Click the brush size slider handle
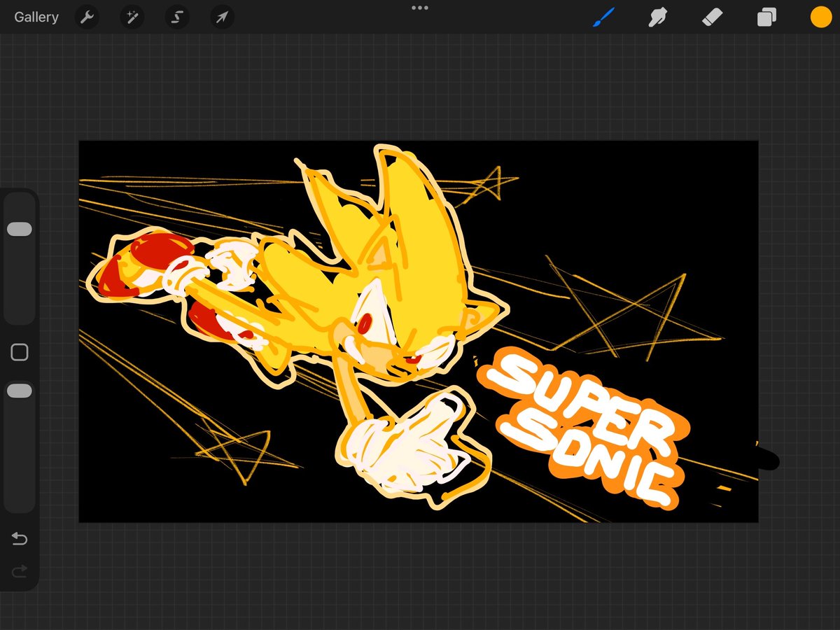Viewport: 840px width, 630px height. tap(20, 229)
